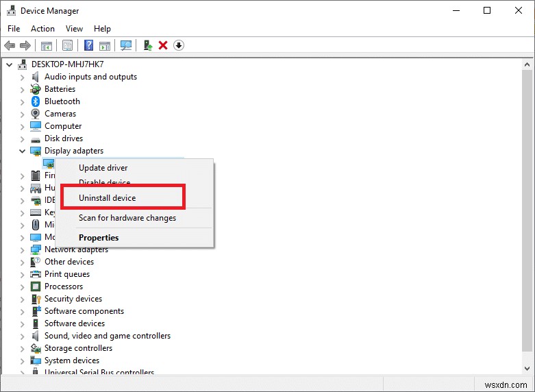Screen dimensions: 535x392
Task: Click the Print queues printer icon
Action: (36, 274)
